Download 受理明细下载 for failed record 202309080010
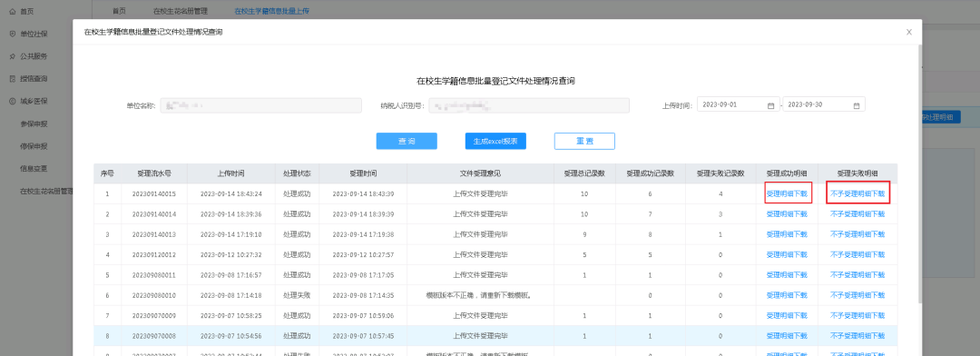 (x=787, y=295)
